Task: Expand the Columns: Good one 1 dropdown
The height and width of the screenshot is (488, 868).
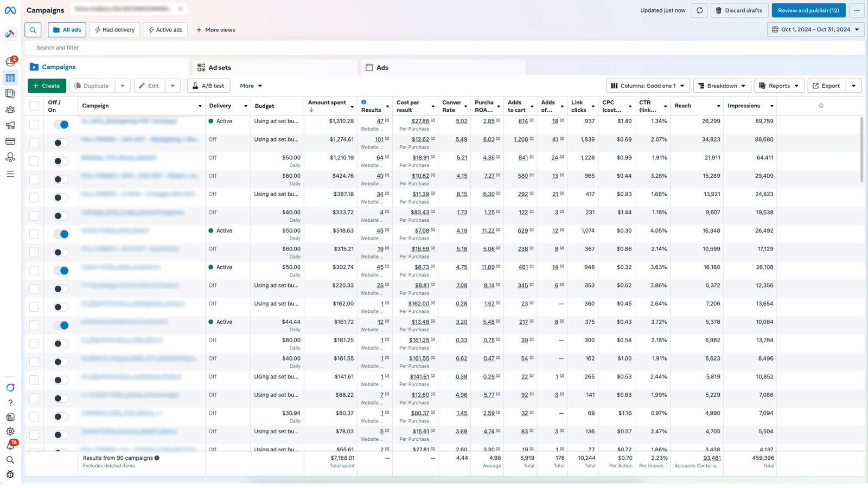Action: (x=648, y=86)
